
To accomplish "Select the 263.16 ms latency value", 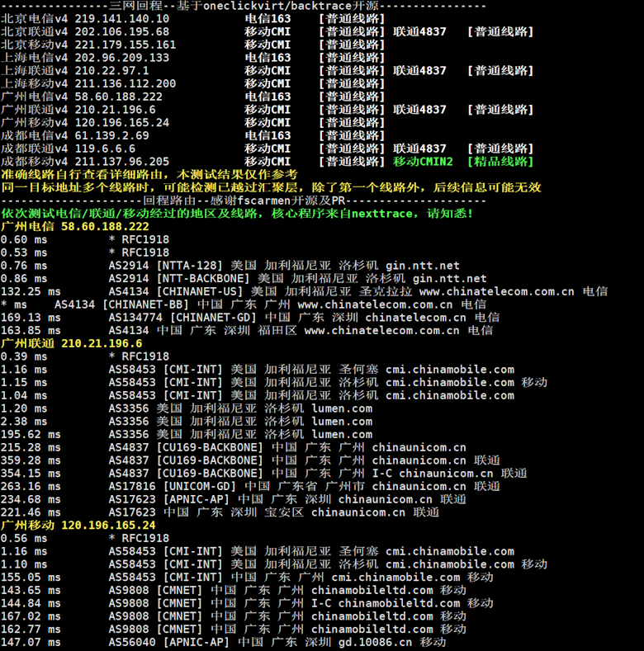I will click(31, 486).
